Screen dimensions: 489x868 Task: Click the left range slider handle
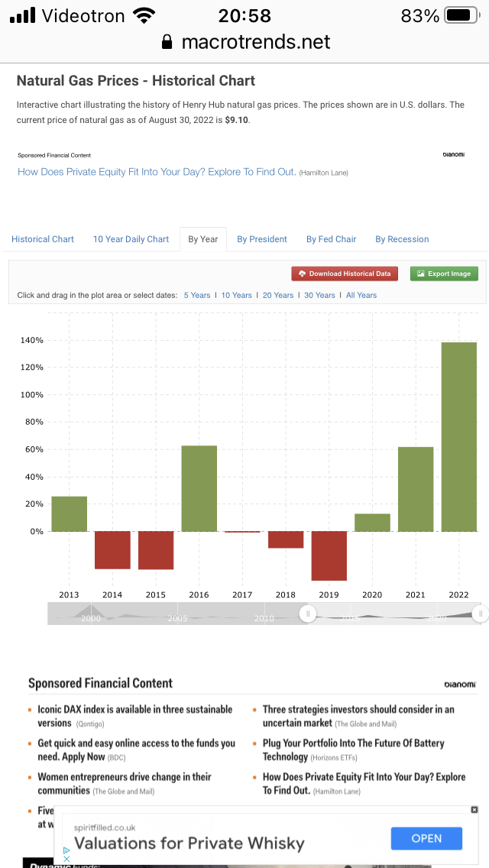click(x=307, y=614)
